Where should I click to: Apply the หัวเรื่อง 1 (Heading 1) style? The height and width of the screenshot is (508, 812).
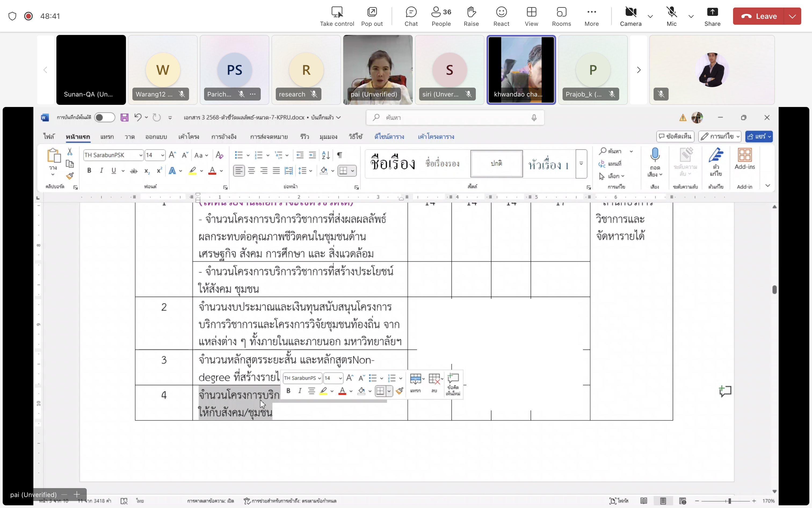548,164
